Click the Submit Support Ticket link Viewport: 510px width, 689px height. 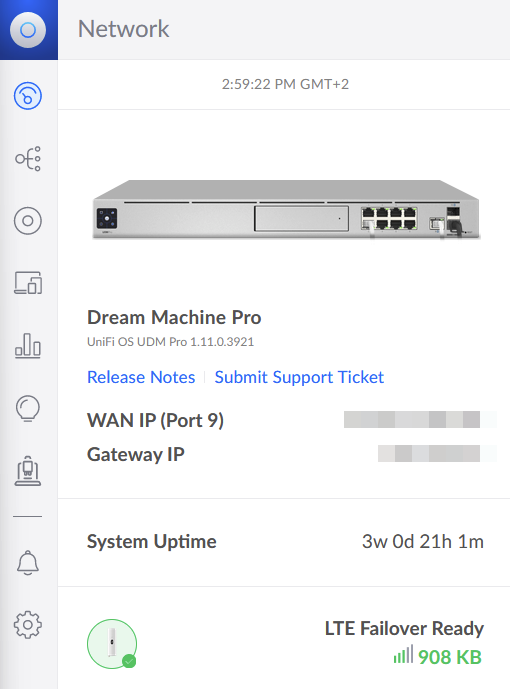(299, 377)
